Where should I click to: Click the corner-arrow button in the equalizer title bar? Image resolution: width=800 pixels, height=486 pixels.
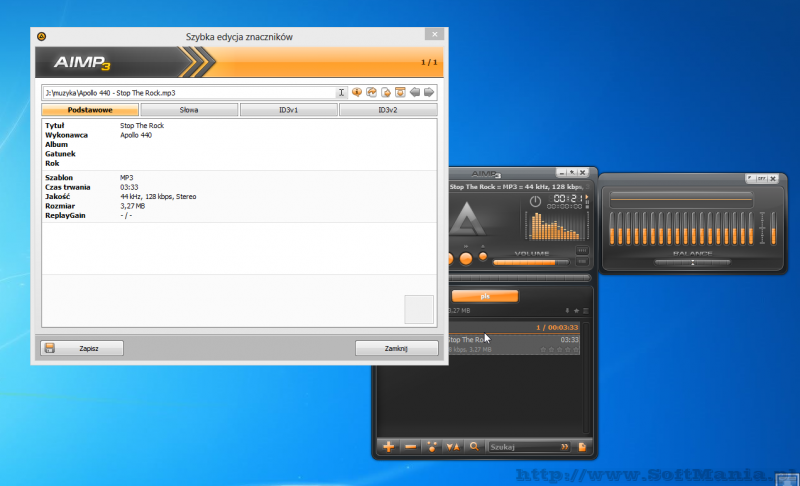tap(750, 178)
